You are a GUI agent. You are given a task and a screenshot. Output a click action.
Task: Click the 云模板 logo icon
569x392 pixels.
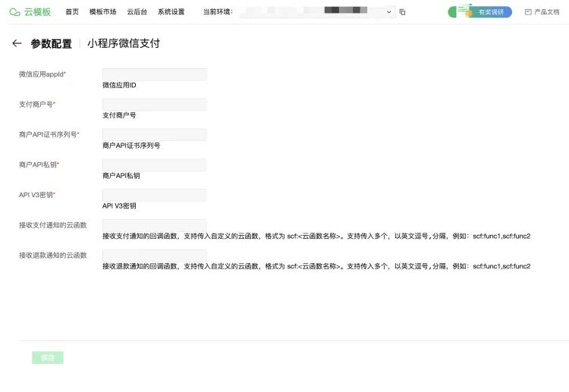pos(15,12)
